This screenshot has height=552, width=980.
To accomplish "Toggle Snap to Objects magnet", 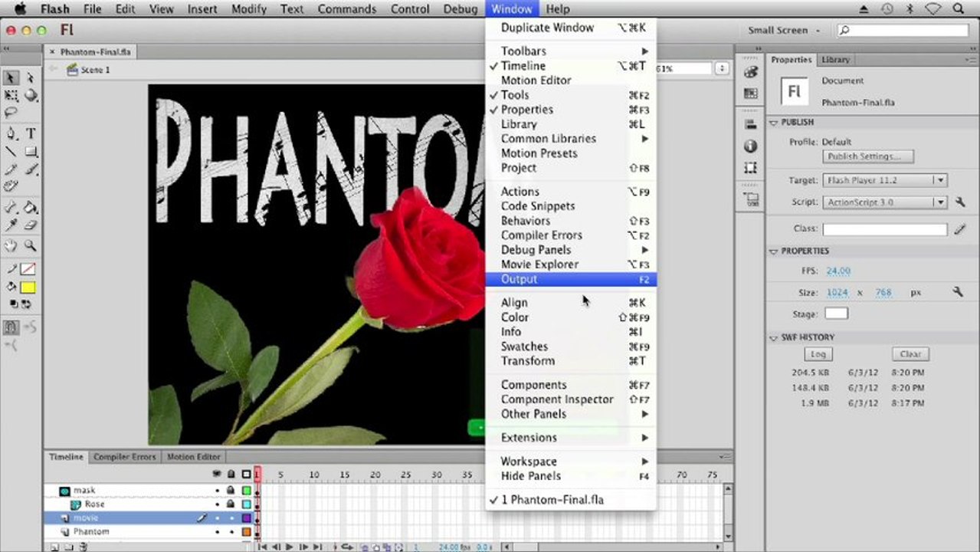I will (11, 327).
